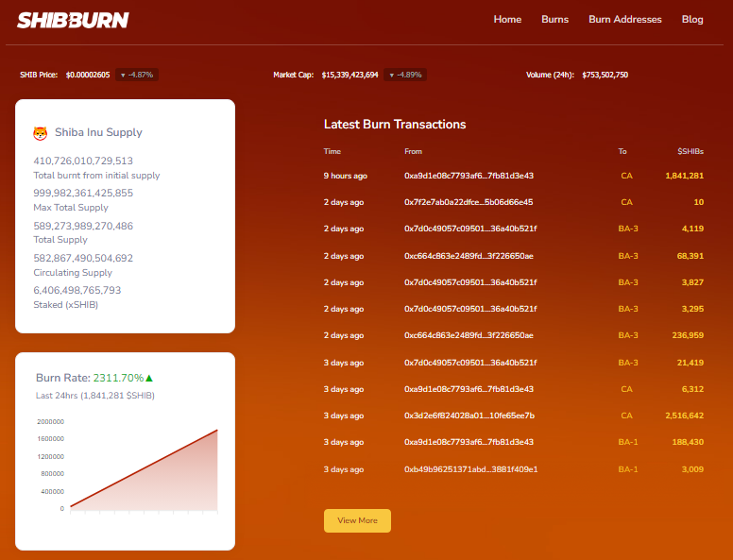The height and width of the screenshot is (560, 733).
Task: Click the Latest Burn Transactions heading
Action: tap(395, 125)
